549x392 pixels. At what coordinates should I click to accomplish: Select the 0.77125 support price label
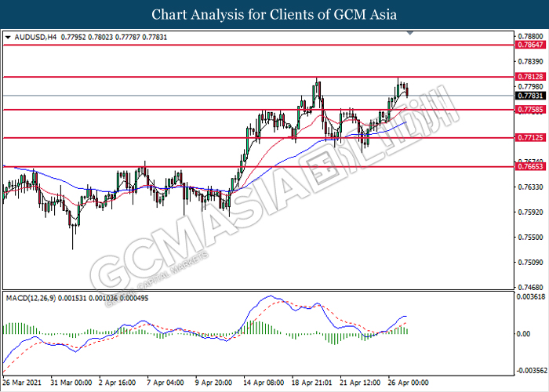[530, 137]
